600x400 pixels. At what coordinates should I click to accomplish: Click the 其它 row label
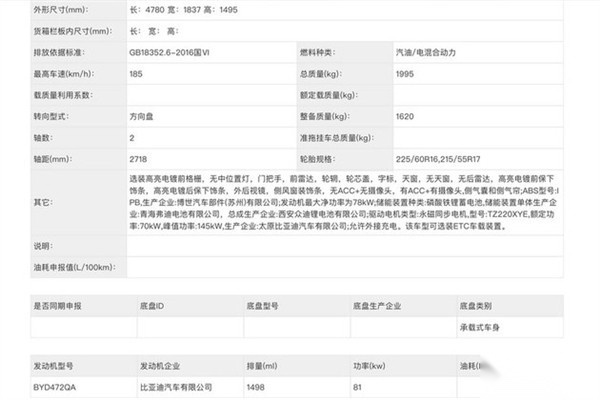point(43,202)
